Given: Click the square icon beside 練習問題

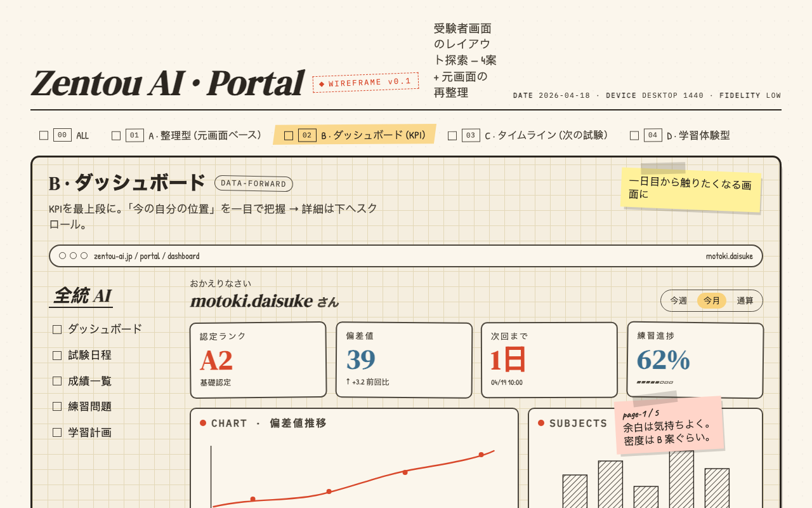Looking at the screenshot, I should [57, 406].
